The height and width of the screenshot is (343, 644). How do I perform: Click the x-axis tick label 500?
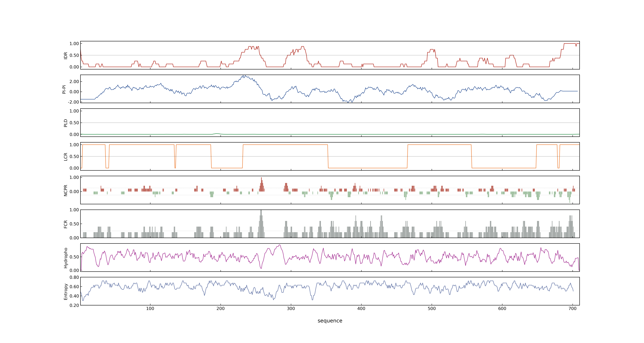coord(432,309)
